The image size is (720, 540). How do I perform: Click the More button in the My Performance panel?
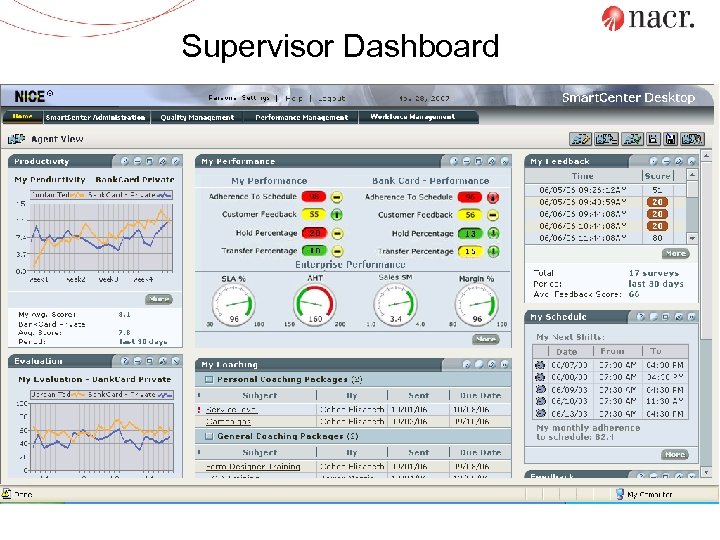[486, 339]
